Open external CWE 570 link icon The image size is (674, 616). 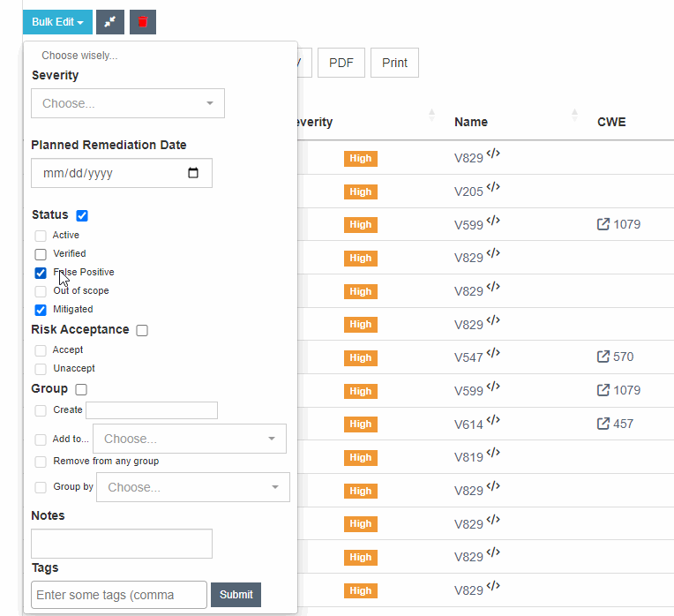pyautogui.click(x=603, y=357)
